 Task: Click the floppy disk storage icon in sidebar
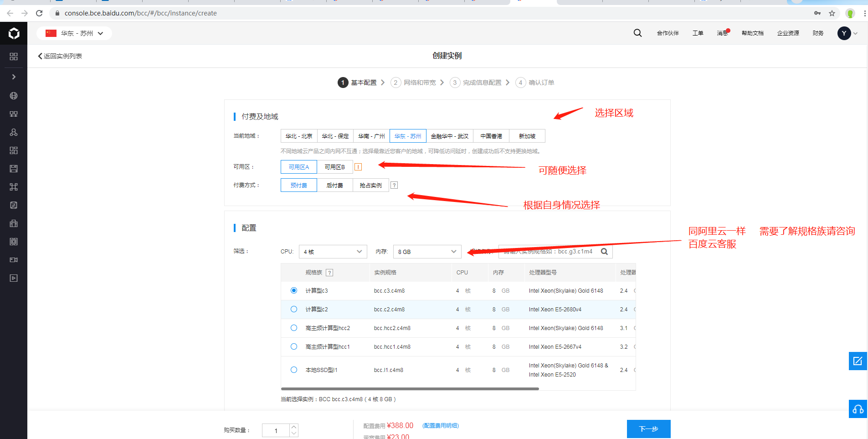coord(14,169)
